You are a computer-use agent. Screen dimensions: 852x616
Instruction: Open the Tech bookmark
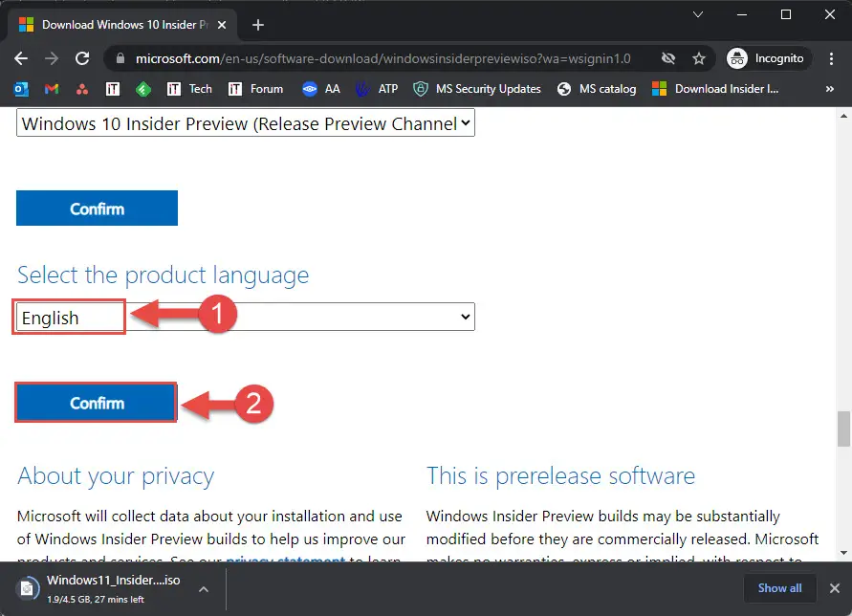(189, 89)
